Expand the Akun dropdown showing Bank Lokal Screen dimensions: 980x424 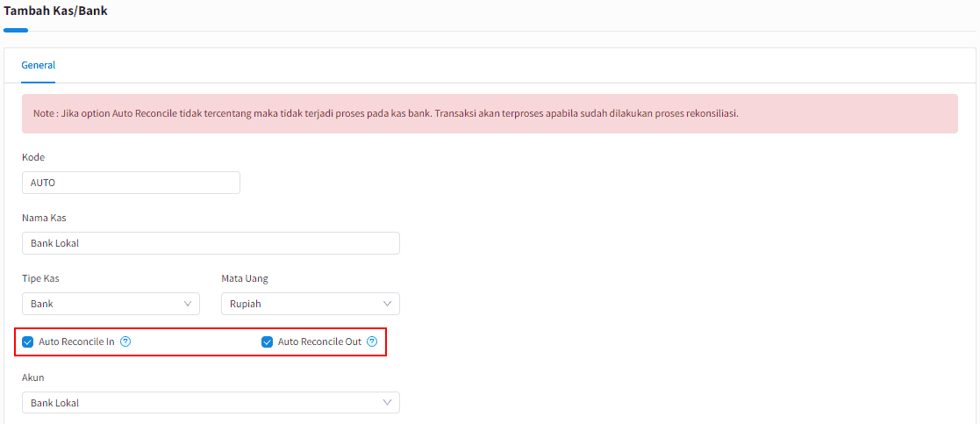click(x=211, y=403)
